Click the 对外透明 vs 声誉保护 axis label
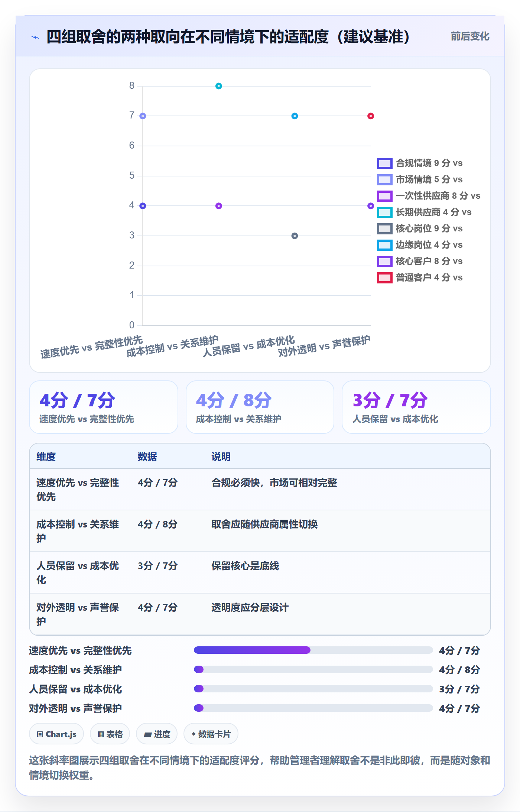 [324, 347]
